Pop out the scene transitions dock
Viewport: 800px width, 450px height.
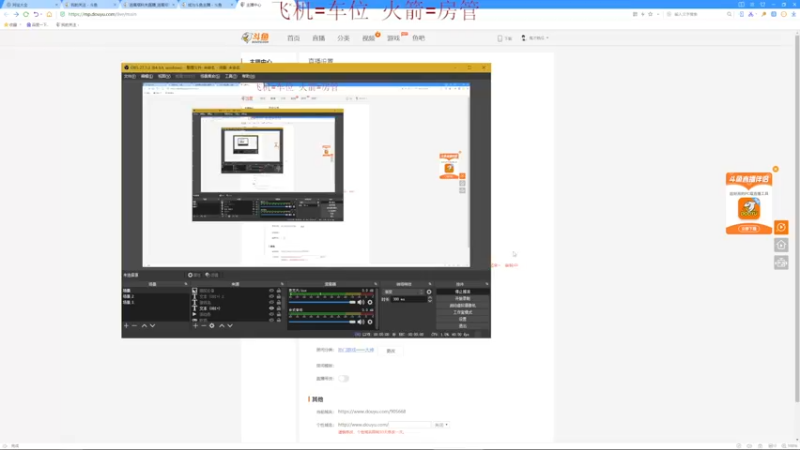pyautogui.click(x=430, y=284)
